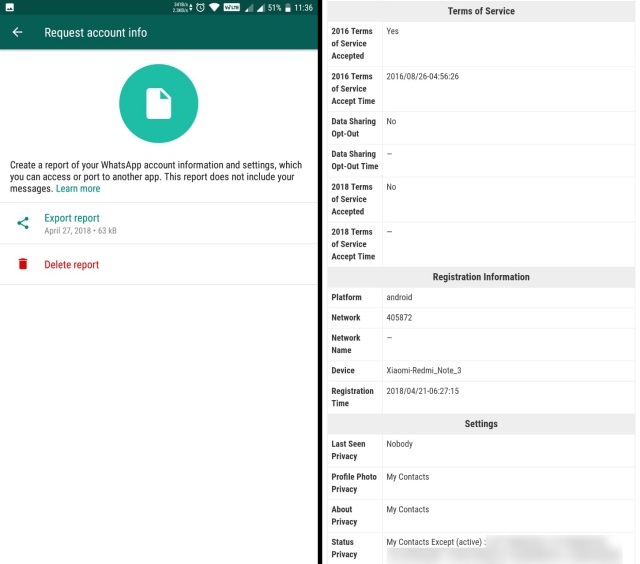Click the 2018 Terms of Service Accepted label
This screenshot has width=640, height=564.
[x=352, y=199]
